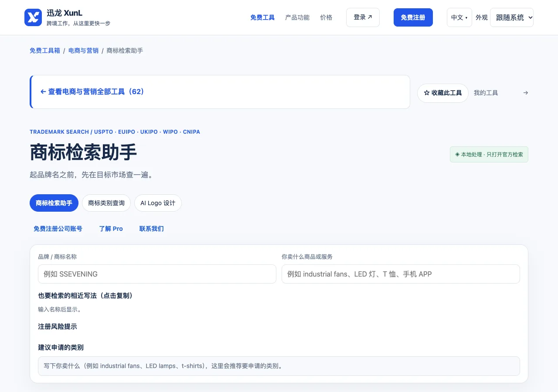Click 免费注册公司账号 link
The height and width of the screenshot is (392, 558).
click(x=58, y=229)
